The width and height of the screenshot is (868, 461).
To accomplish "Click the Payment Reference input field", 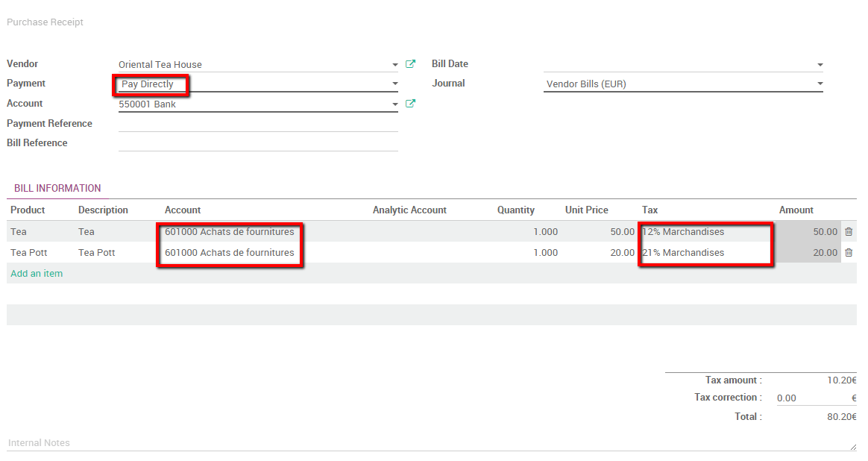I will 257,123.
